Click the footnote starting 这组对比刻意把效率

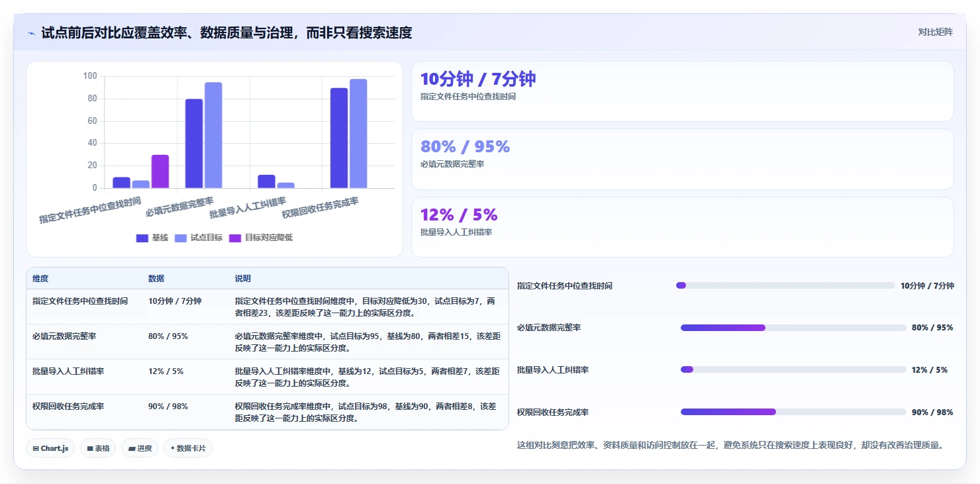click(x=730, y=445)
